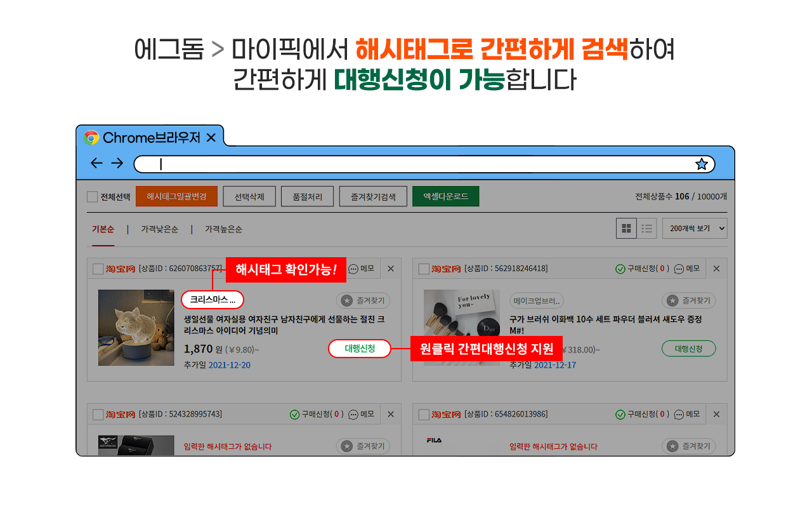
Task: Add pig lamp product to 즐겨찾기
Action: tap(363, 301)
